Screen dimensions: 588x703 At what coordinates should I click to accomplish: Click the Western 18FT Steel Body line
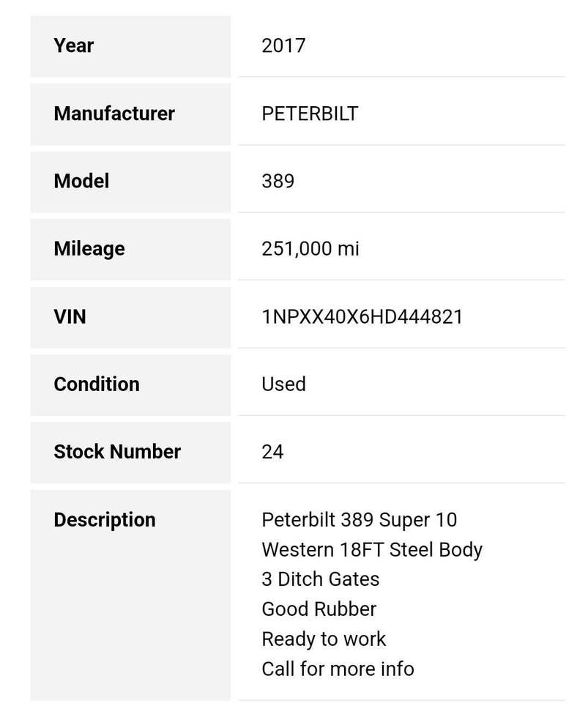[x=372, y=550]
